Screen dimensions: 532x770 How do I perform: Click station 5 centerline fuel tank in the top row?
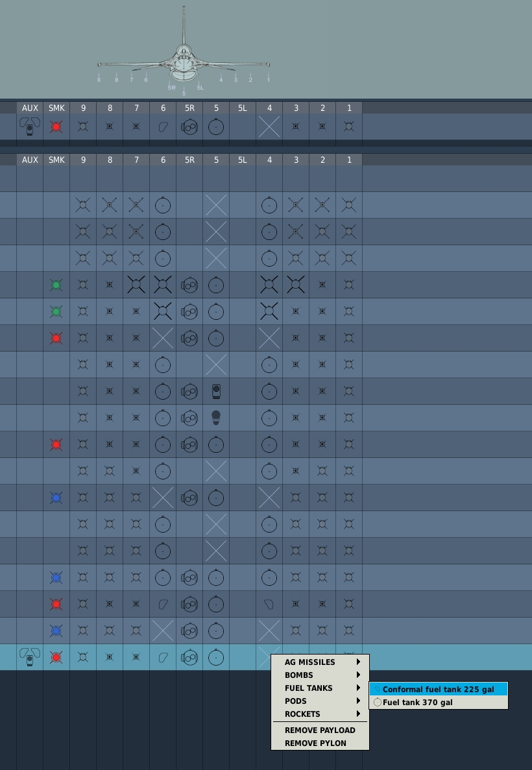216,126
